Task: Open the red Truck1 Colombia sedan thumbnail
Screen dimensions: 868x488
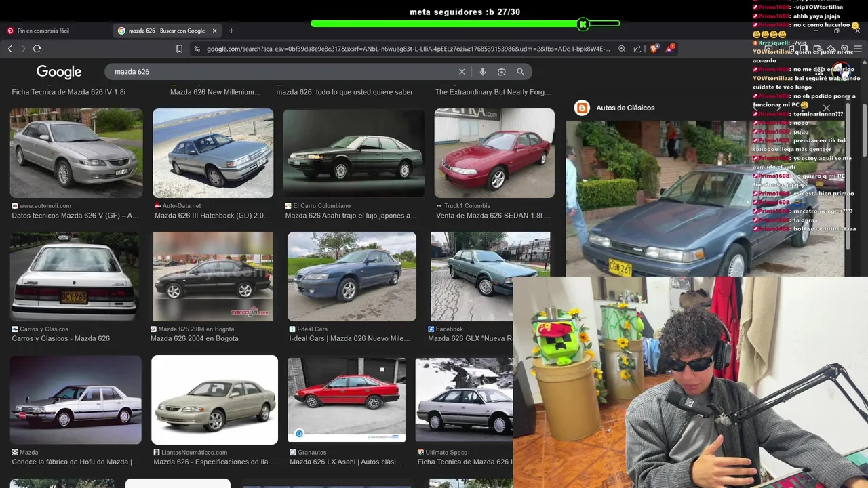Action: point(494,153)
